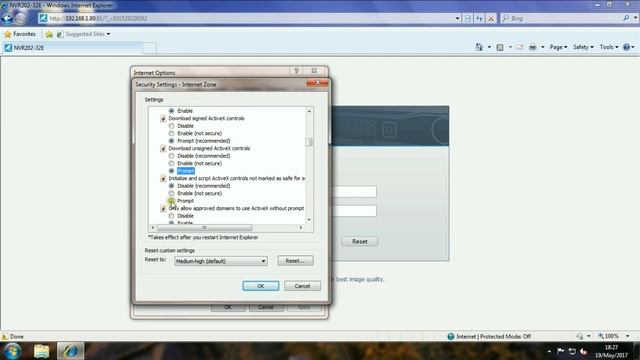Screen dimensions: 640x360
Task: Select Prompt (recommended) under Download signed ActiveX
Action: (171, 141)
